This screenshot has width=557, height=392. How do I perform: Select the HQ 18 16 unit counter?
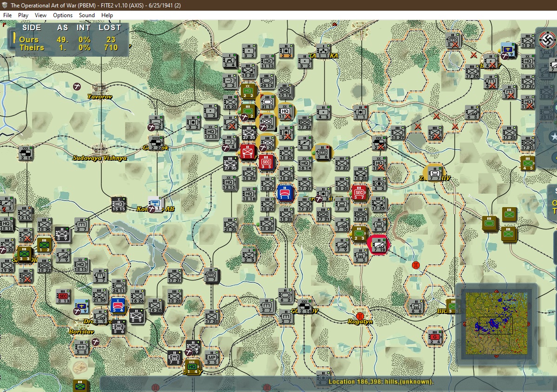[249, 195]
